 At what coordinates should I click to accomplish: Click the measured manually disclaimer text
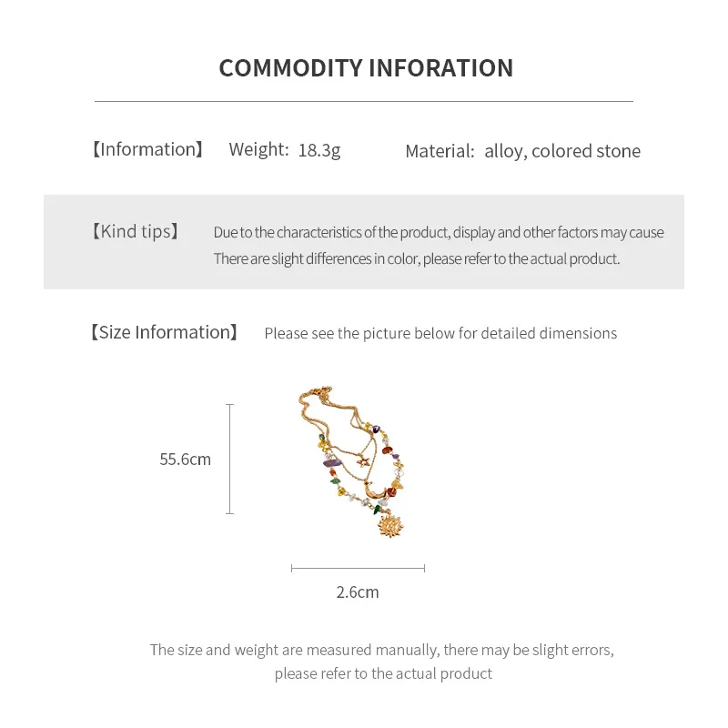click(x=382, y=662)
